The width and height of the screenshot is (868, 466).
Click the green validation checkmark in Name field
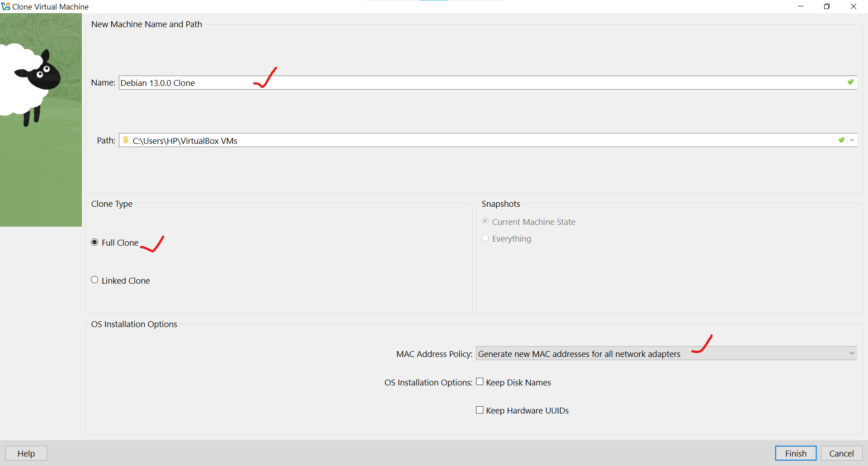[850, 82]
